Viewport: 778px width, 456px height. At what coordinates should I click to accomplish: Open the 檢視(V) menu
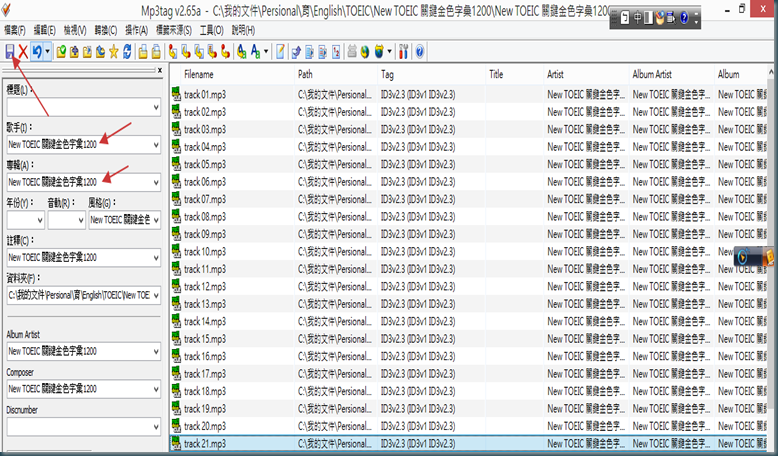pos(75,30)
